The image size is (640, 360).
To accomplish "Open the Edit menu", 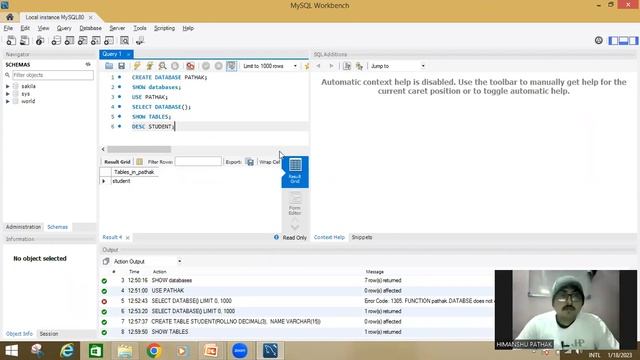I will [25, 28].
